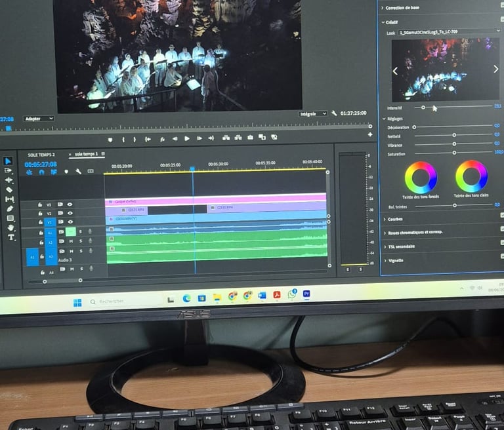Unmute the A1 track (green M button)
Image resolution: width=504 pixels, height=430 pixels.
coord(71,231)
